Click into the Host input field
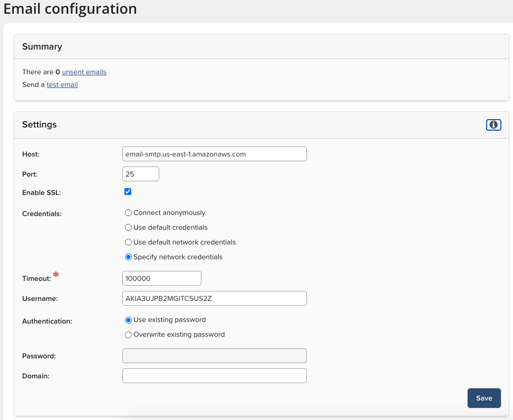Viewport: 513px width, 420px height. pyautogui.click(x=214, y=154)
